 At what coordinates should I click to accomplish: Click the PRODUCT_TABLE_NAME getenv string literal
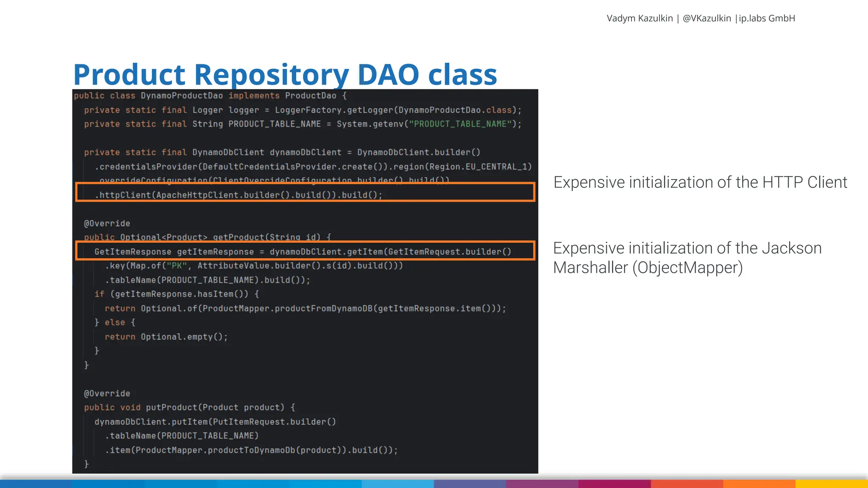point(460,124)
